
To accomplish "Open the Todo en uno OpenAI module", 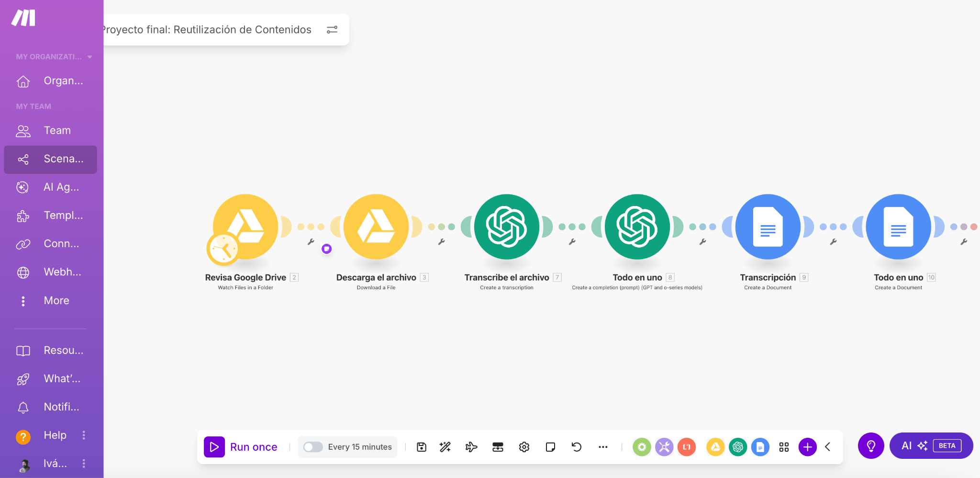I will coord(637,227).
